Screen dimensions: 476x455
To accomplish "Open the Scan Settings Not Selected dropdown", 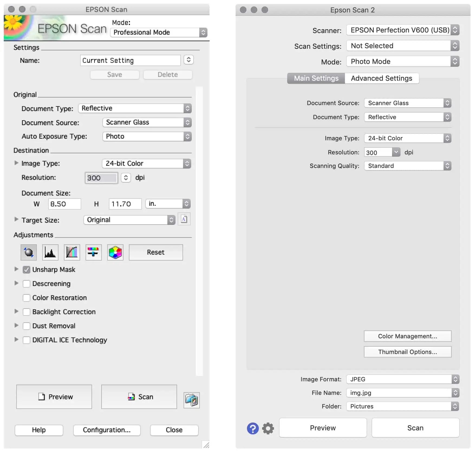I will [403, 46].
